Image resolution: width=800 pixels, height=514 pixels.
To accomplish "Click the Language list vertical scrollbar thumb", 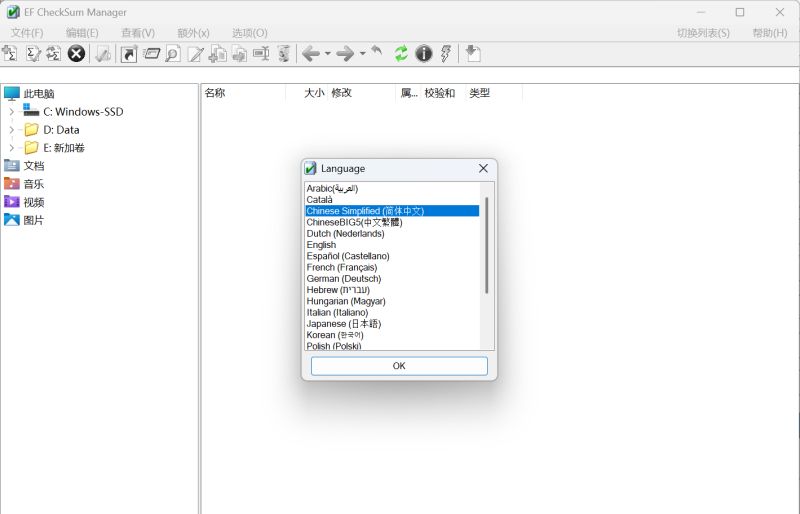I will 487,245.
